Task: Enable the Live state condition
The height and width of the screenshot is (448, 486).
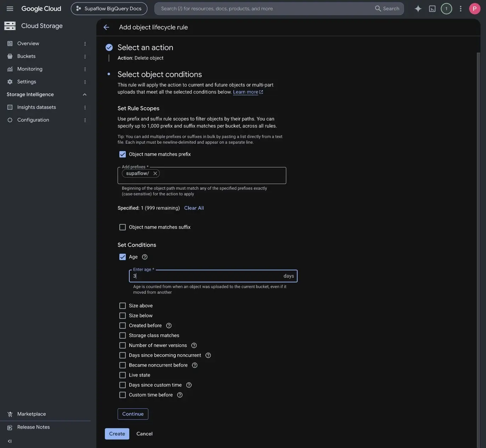Action: click(x=123, y=375)
